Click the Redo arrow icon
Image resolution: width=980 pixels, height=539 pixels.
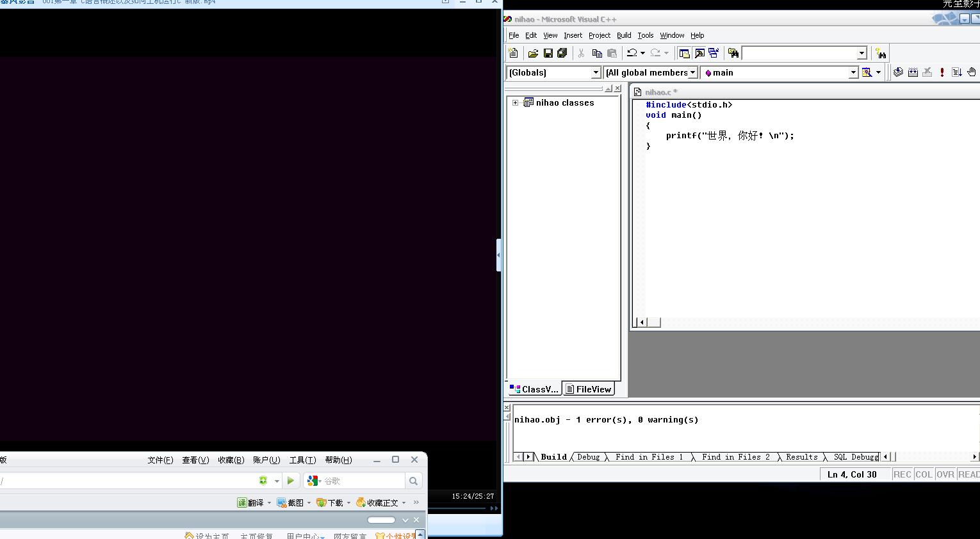[x=655, y=53]
